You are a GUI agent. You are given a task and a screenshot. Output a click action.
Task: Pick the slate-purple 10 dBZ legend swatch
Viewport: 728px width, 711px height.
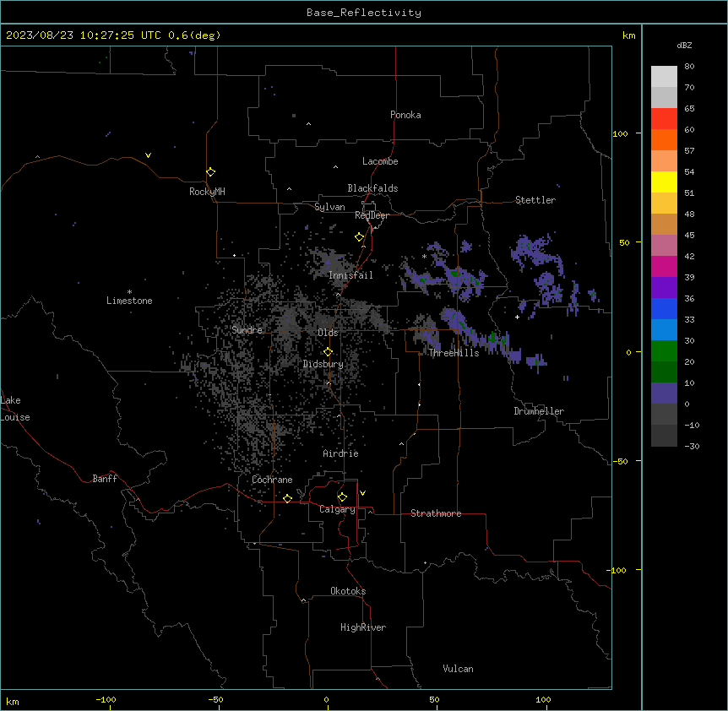coord(664,393)
